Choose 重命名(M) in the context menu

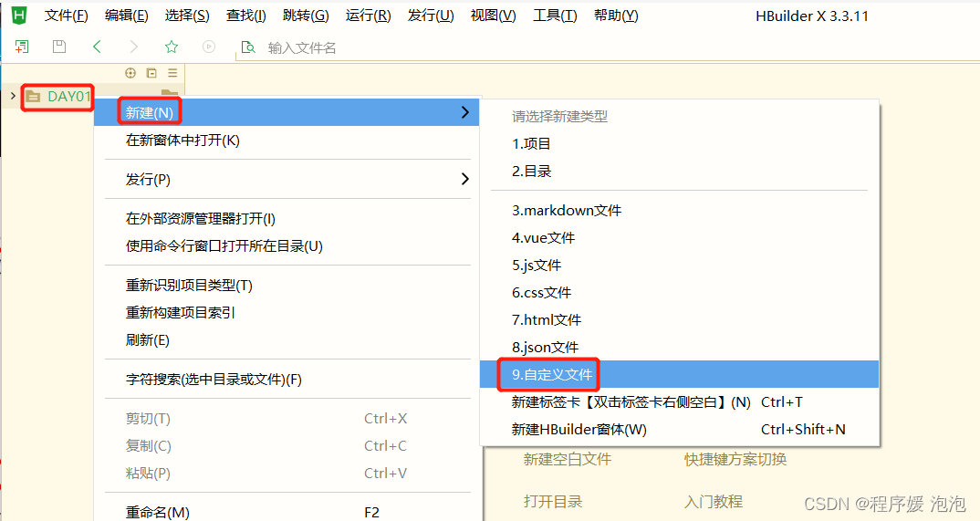click(287, 512)
